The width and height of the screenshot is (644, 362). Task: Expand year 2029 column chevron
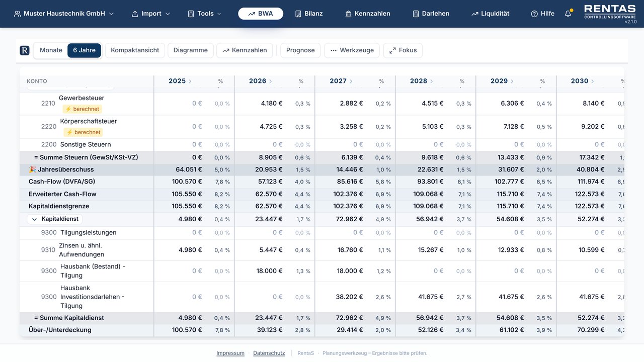pos(512,81)
